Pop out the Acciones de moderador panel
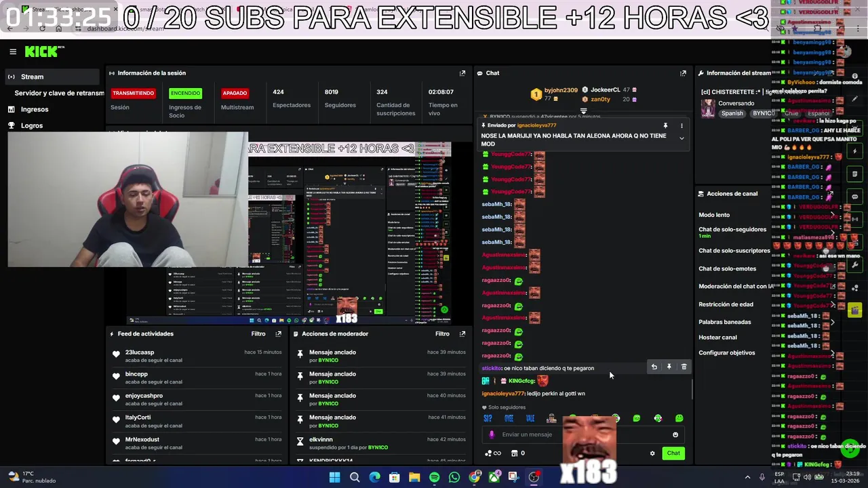This screenshot has width=868, height=488. (x=462, y=333)
